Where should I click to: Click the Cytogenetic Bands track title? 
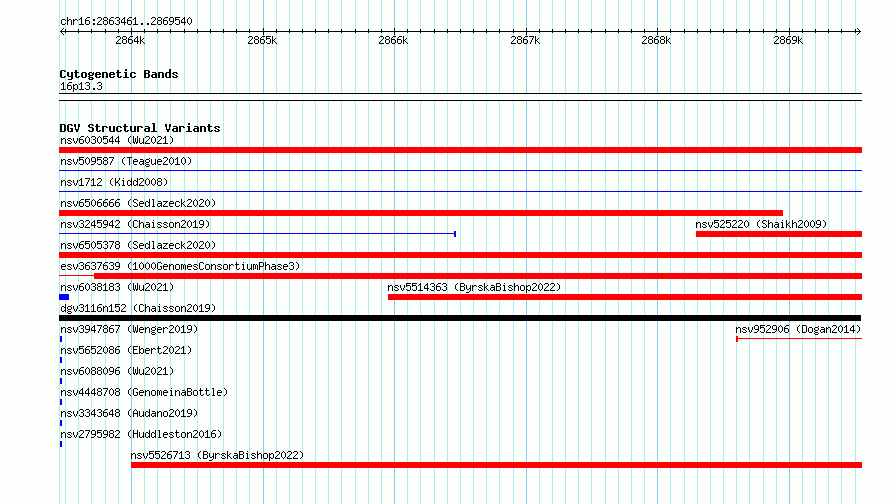pyautogui.click(x=119, y=74)
